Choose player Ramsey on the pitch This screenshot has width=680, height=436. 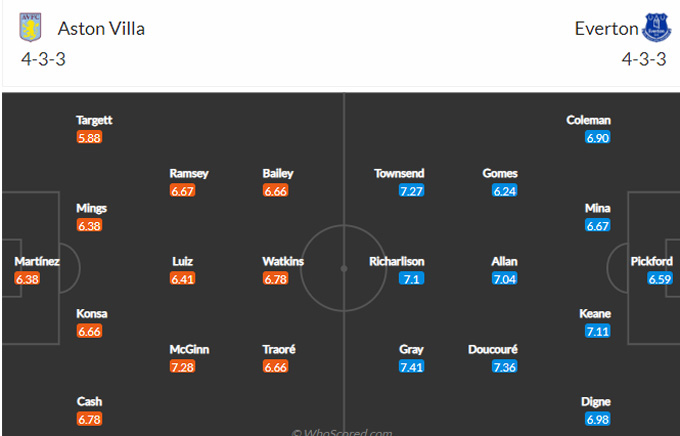pyautogui.click(x=189, y=173)
